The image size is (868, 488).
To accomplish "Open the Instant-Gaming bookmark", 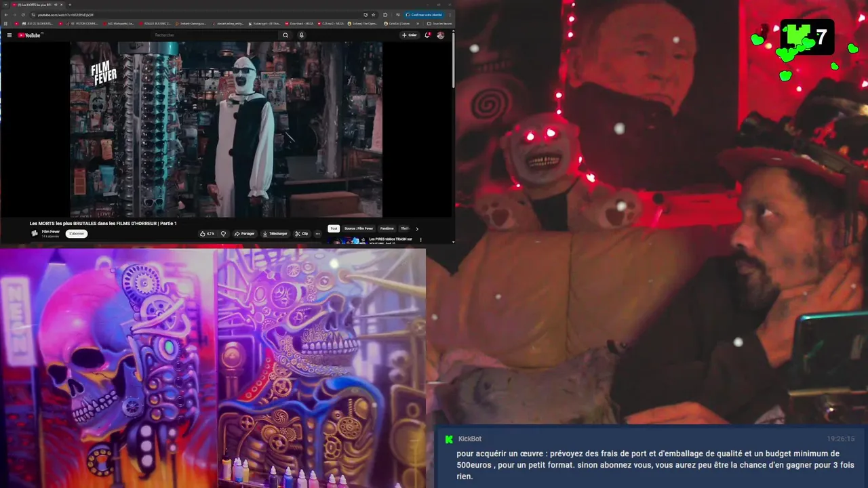I will pos(191,24).
